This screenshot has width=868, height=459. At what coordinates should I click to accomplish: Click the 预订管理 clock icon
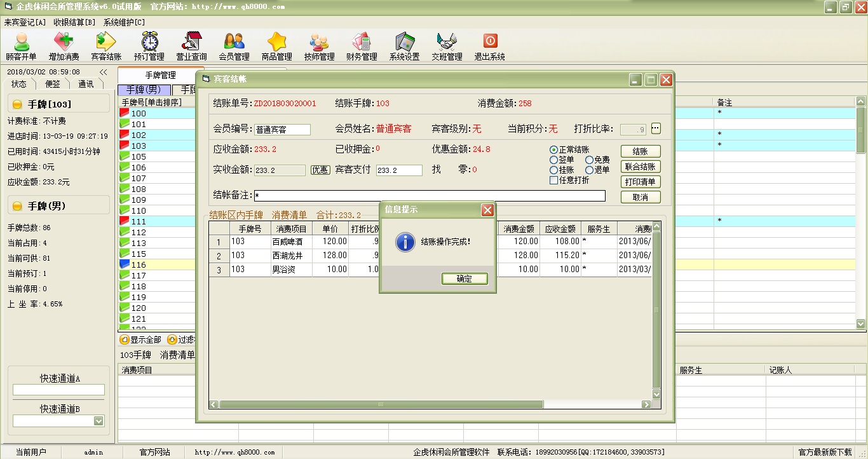(x=149, y=42)
